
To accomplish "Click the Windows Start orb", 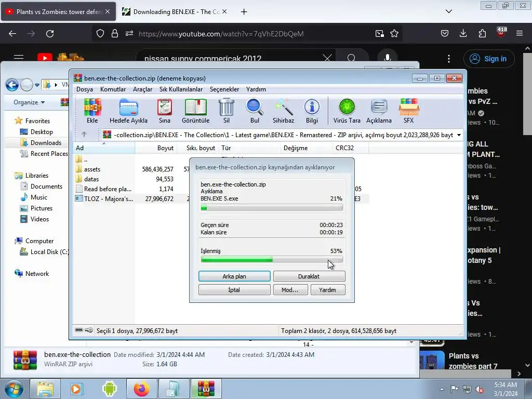I will point(14,389).
